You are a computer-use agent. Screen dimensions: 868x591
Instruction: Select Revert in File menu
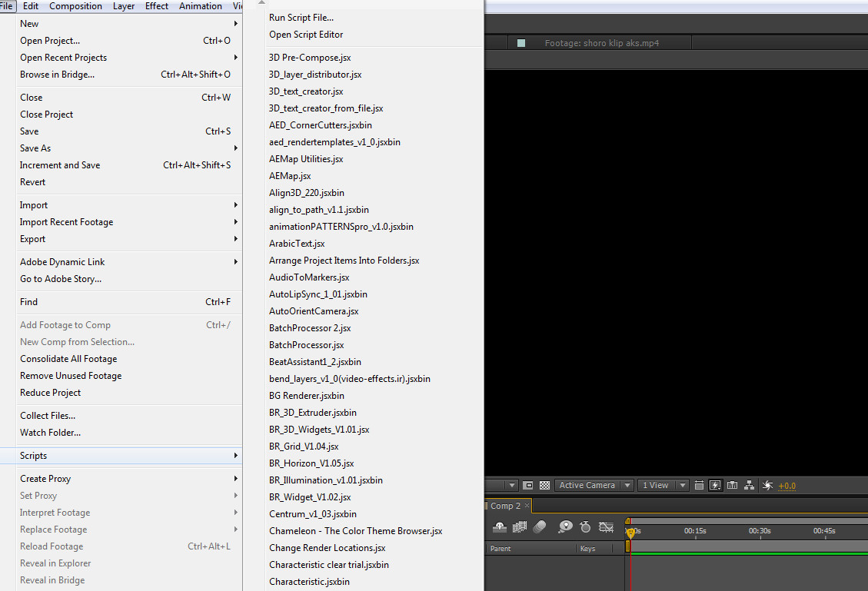click(x=129, y=182)
